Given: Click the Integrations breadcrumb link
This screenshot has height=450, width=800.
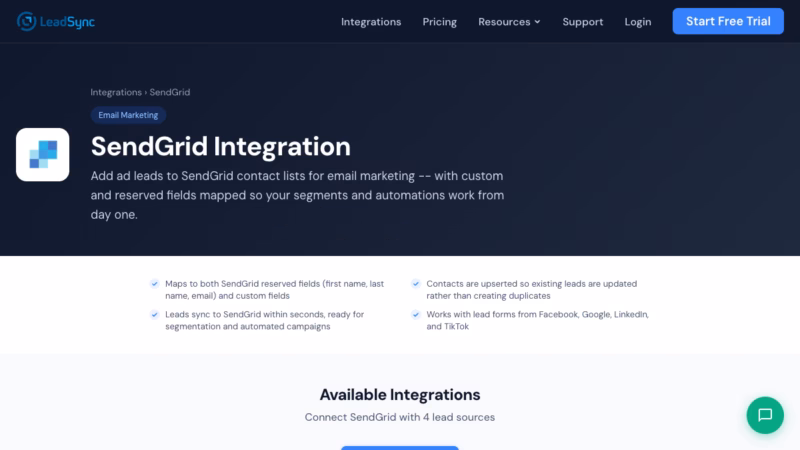Looking at the screenshot, I should pyautogui.click(x=116, y=92).
